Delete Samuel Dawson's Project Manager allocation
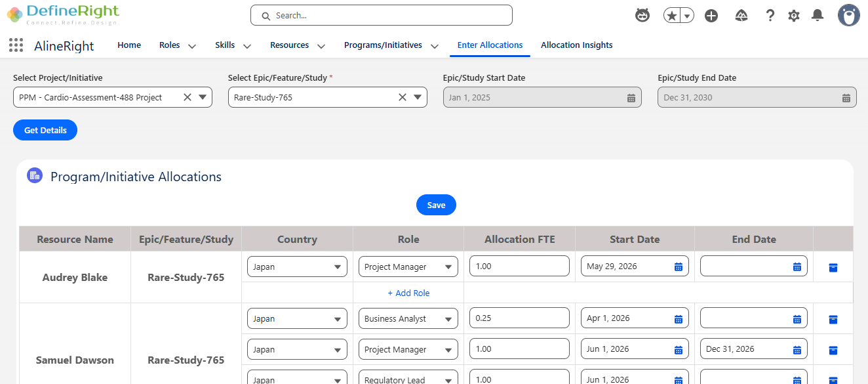868x384 pixels. [x=833, y=350]
